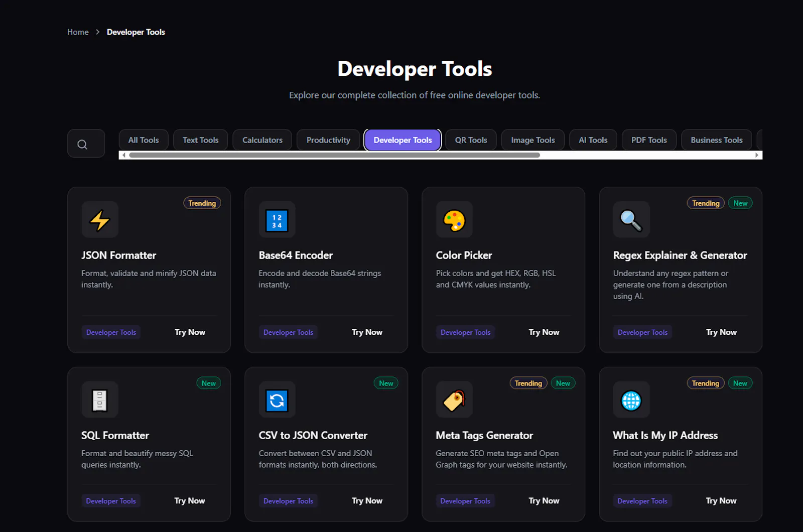Click Developer Tools tag on CSV to JSON card
The image size is (803, 532).
[288, 501]
